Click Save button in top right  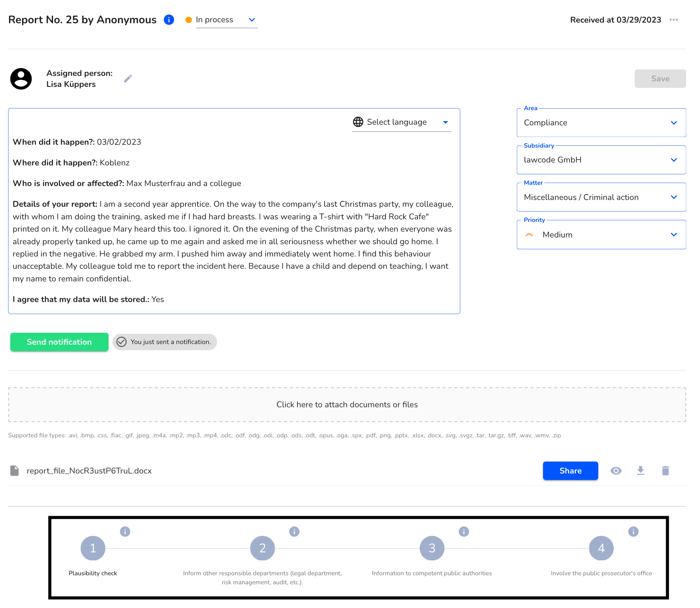[x=660, y=78]
